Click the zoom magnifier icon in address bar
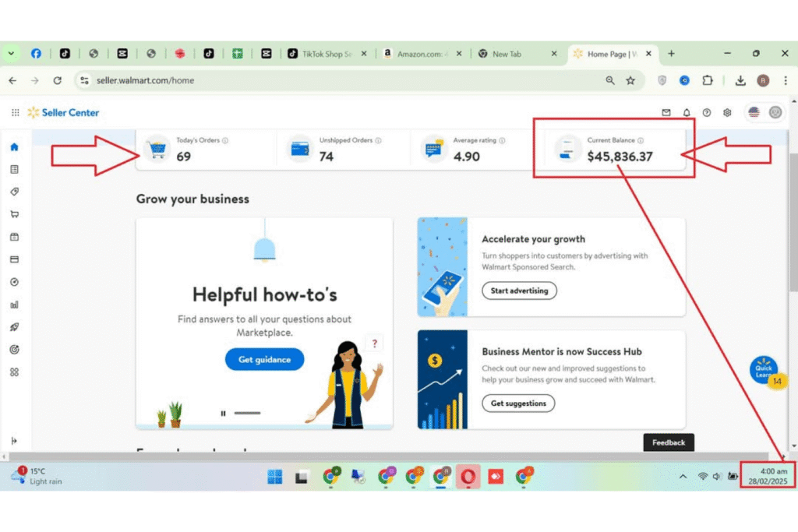 pos(609,80)
